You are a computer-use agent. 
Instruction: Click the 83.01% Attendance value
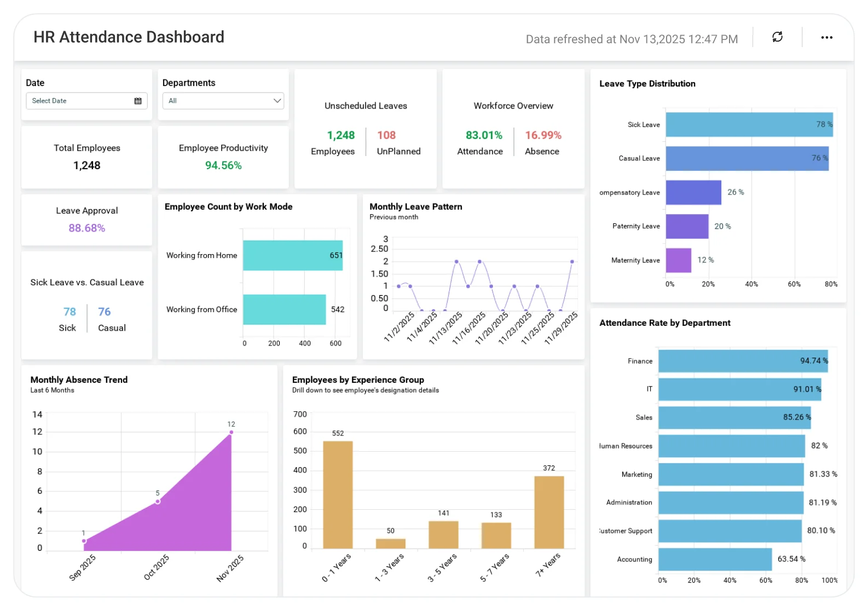(484, 135)
